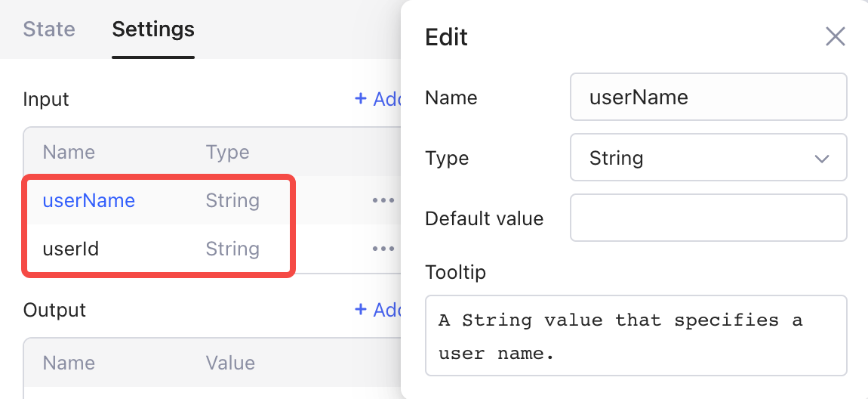
Task: Click the Name column header in Output table
Action: point(69,363)
